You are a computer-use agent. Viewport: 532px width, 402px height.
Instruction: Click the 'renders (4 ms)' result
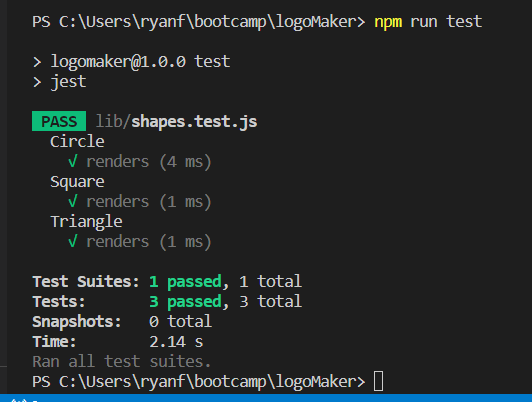149,162
